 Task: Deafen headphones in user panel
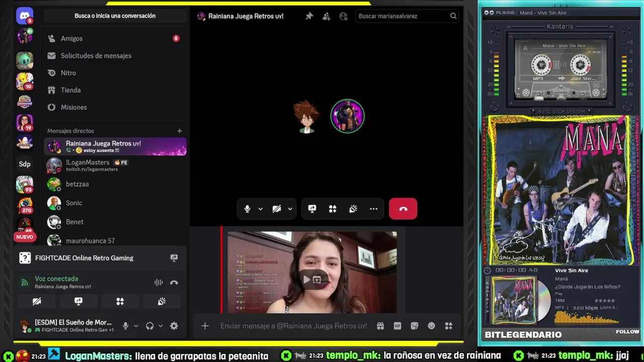point(150,326)
